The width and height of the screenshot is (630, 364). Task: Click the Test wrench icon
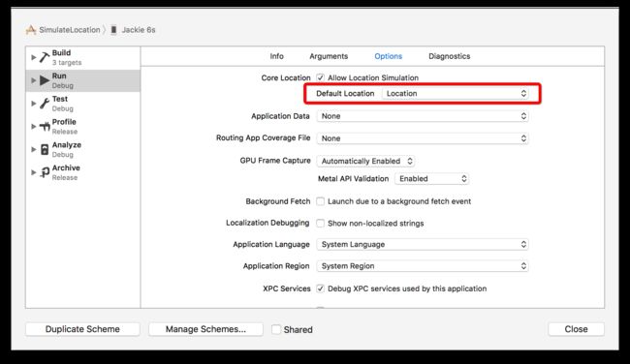[x=45, y=104]
